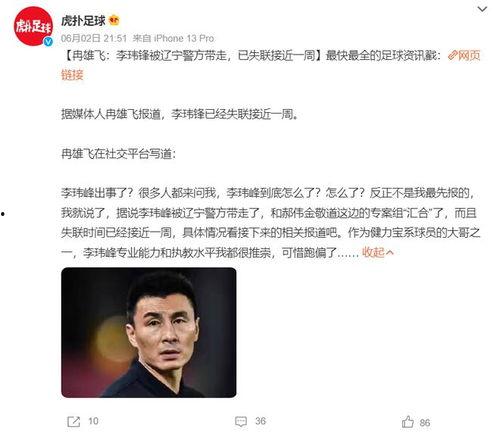Open the 虎扑足球 account name
The height and width of the screenshot is (437, 500).
tap(83, 21)
